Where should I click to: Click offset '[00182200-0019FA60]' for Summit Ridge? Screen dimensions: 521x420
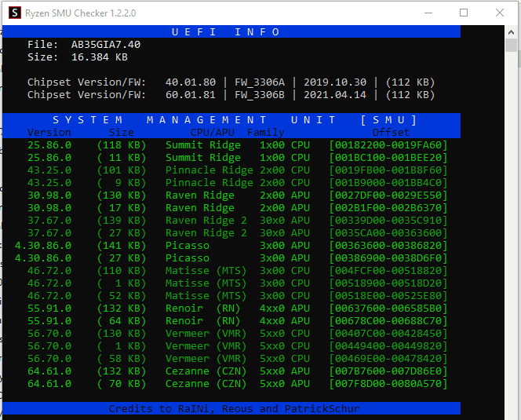click(388, 145)
